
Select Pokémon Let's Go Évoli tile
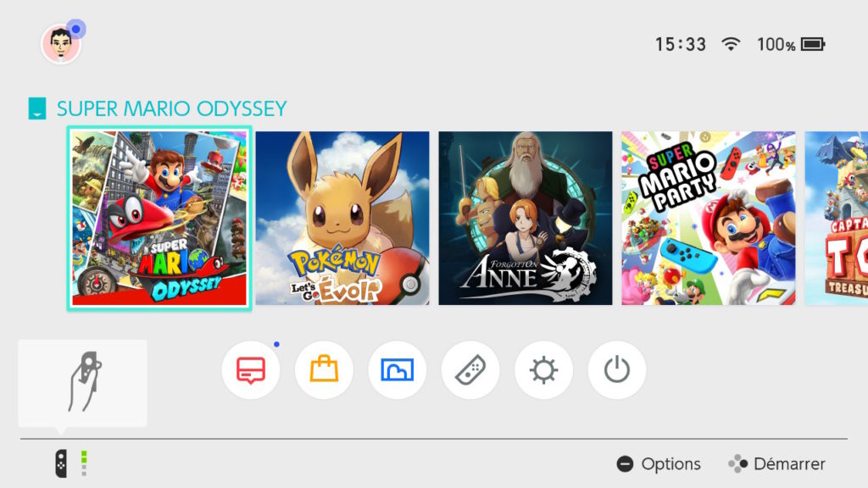click(x=342, y=218)
